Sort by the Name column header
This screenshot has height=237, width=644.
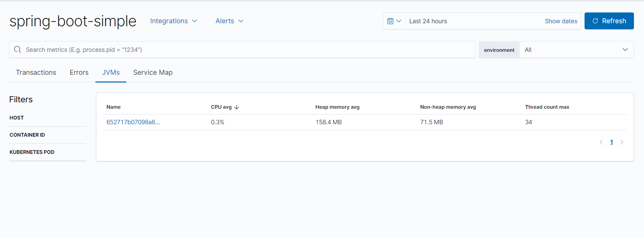114,107
